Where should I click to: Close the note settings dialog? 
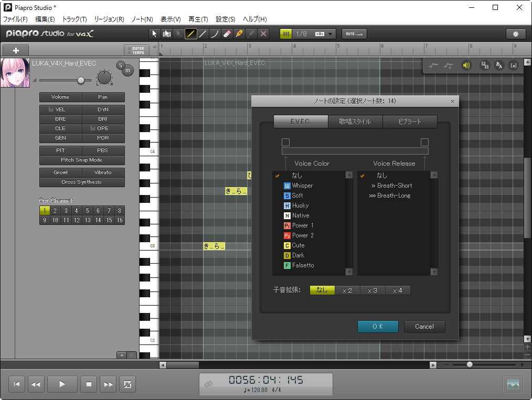click(452, 101)
